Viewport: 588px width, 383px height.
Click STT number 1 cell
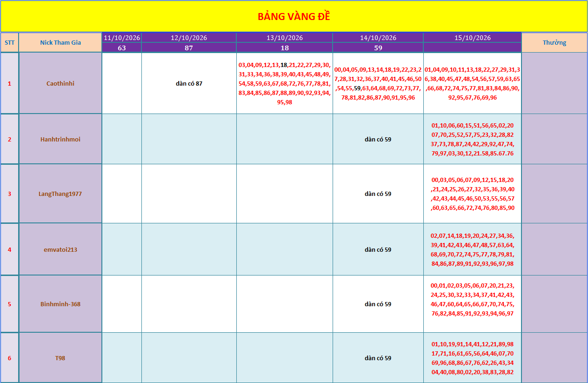pyautogui.click(x=9, y=83)
